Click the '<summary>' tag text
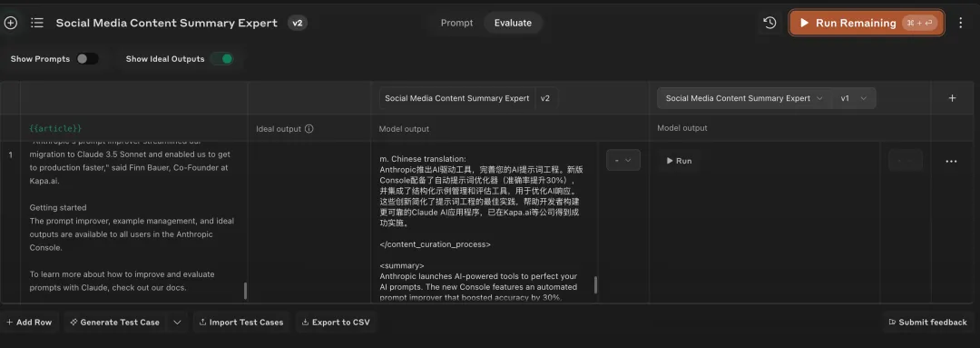The image size is (980, 348). [401, 265]
